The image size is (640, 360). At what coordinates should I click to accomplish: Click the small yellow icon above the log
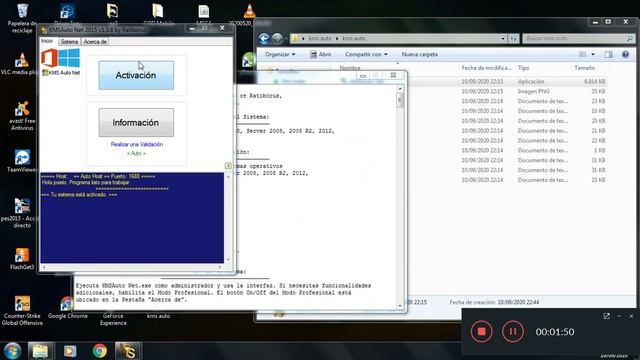tap(228, 166)
